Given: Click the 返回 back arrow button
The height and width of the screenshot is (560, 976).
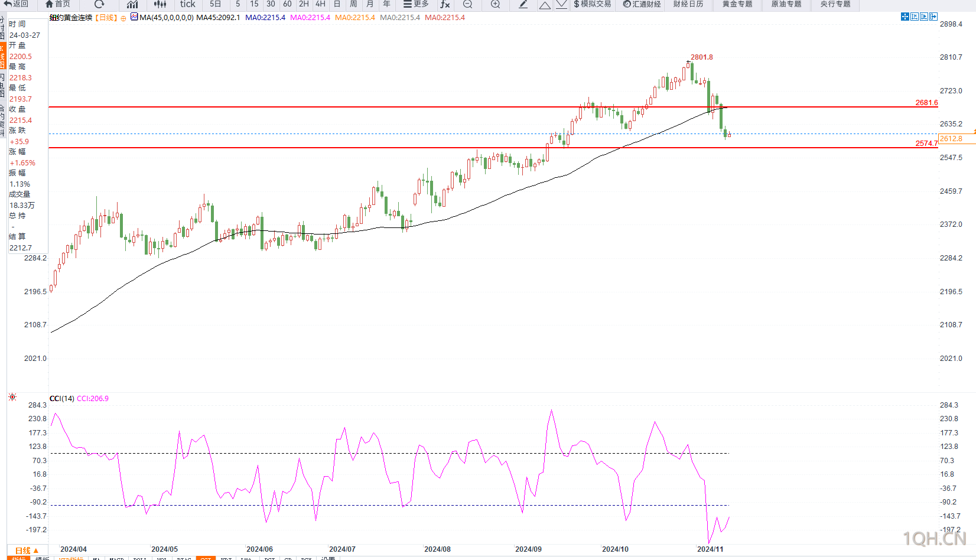Looking at the screenshot, I should [x=16, y=4].
